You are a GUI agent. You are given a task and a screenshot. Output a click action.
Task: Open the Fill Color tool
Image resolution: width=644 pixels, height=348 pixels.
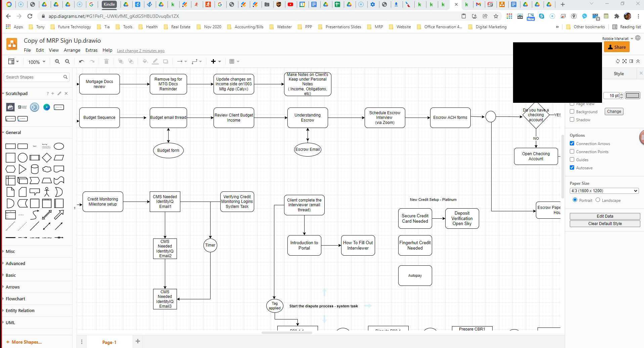pos(145,61)
